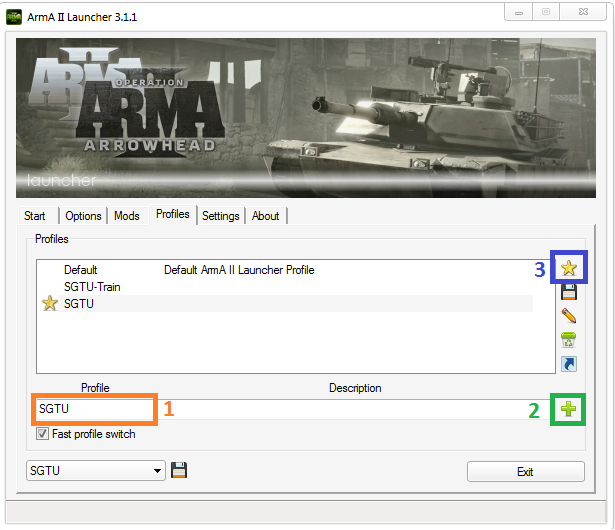This screenshot has height=530, width=615.
Task: Click the ArmA II Launcher title bar icon
Action: click(x=14, y=17)
